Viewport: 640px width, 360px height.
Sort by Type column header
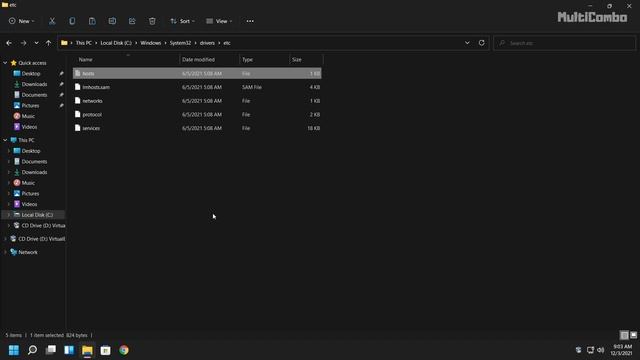coord(264,60)
